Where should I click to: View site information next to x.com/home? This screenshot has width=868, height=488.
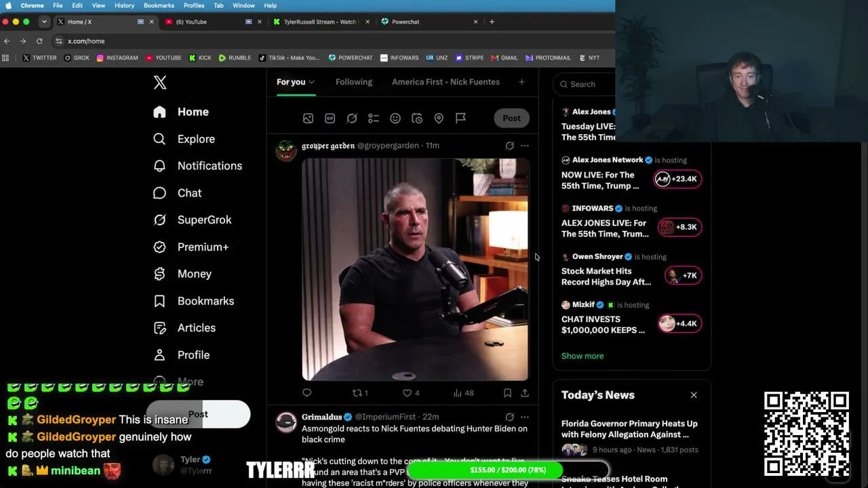tap(59, 41)
